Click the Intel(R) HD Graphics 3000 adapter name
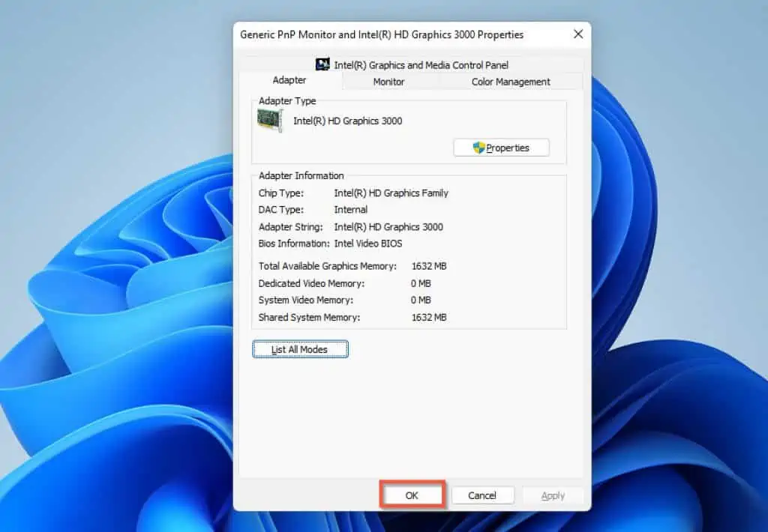This screenshot has width=768, height=532. coord(347,121)
